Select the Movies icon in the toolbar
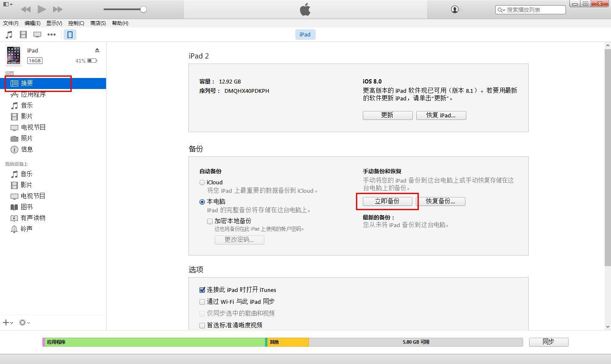Screen dimensions: 611x364 click(x=23, y=34)
